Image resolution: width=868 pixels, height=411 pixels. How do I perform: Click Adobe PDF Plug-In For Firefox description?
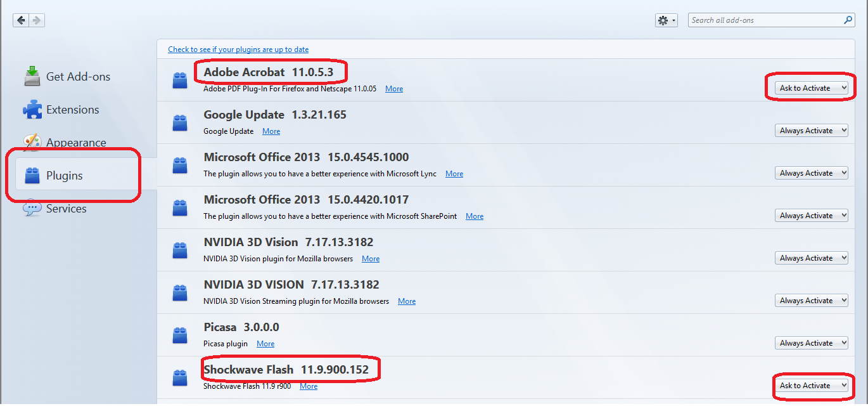tap(290, 89)
